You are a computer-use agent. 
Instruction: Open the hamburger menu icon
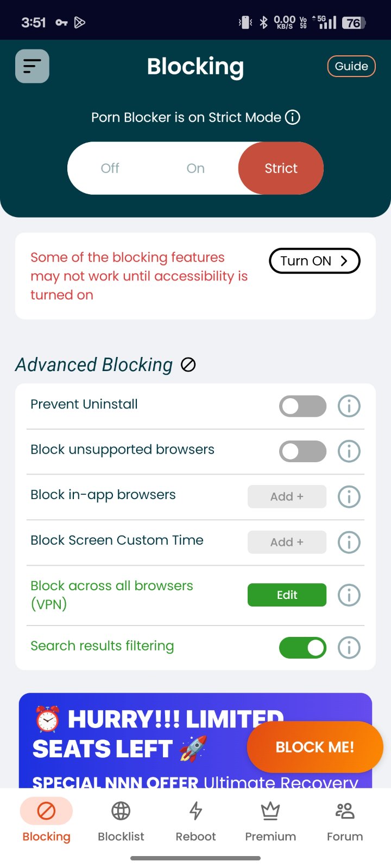[x=32, y=66]
